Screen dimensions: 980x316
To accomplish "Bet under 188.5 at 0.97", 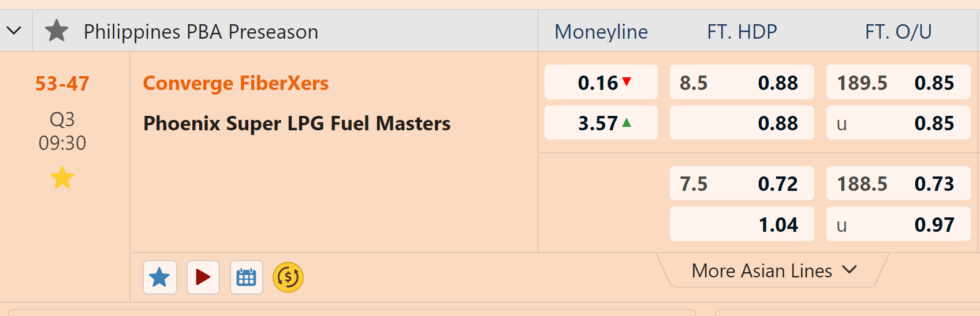I will [x=898, y=224].
